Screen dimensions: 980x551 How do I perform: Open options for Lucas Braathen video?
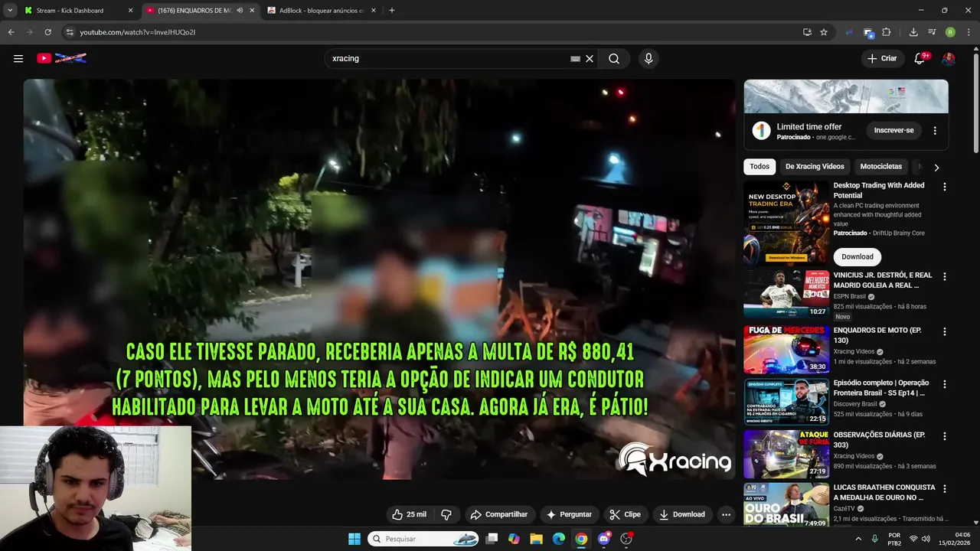click(x=944, y=488)
